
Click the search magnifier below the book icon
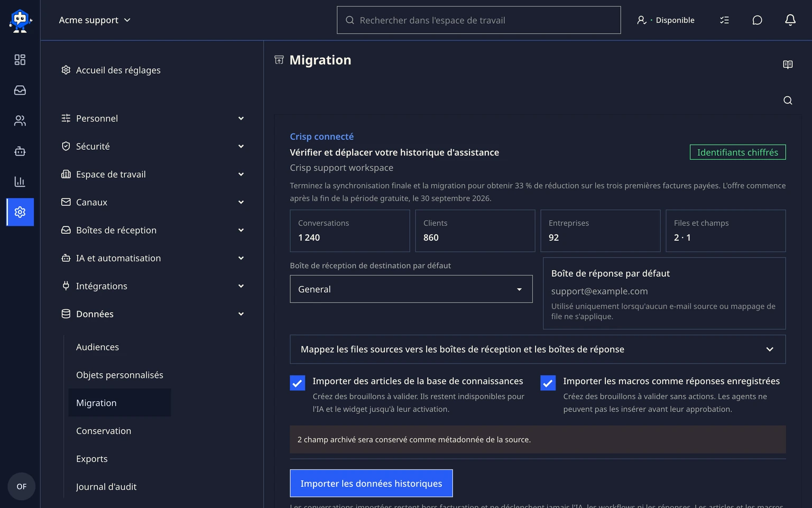pyautogui.click(x=788, y=101)
